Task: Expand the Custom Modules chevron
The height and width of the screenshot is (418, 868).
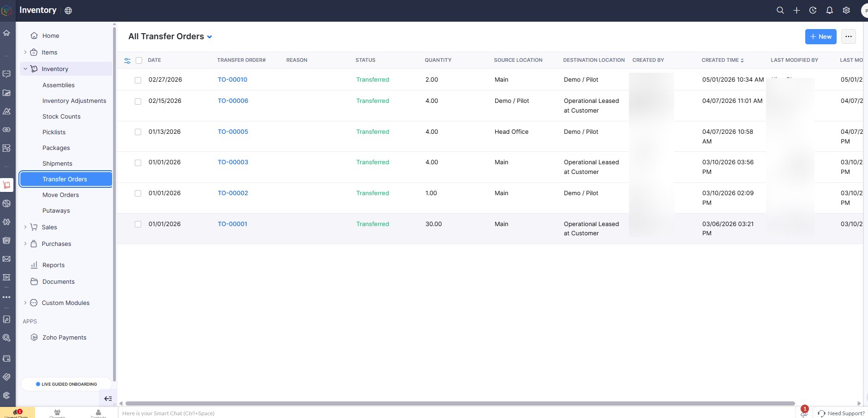Action: (x=25, y=303)
